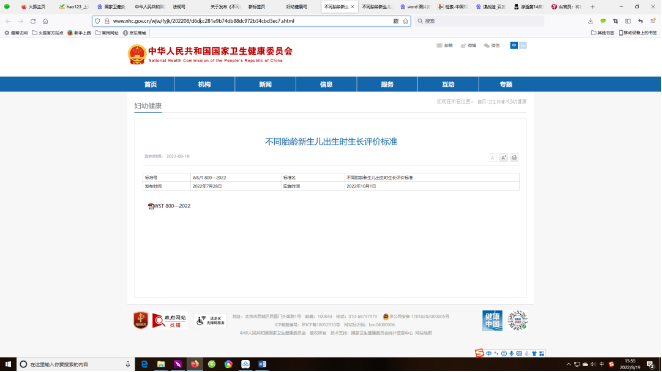Viewport: 662px width, 372px height.
Task: Click the 妇幼健康 breadcrumb link
Action: (516, 102)
